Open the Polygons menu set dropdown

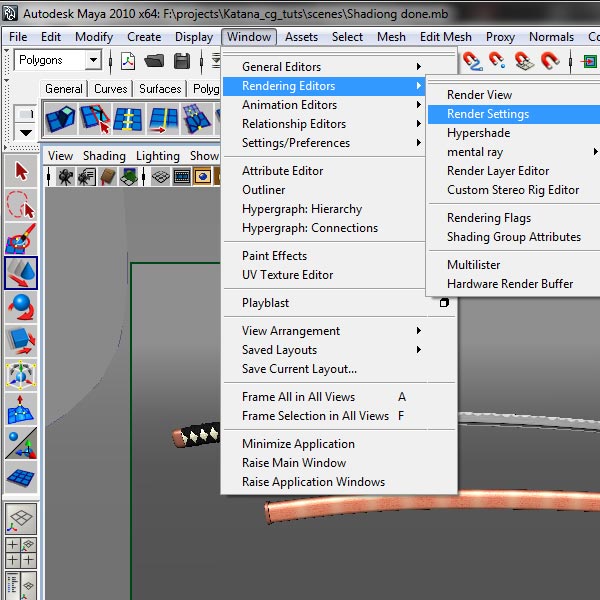pyautogui.click(x=93, y=60)
